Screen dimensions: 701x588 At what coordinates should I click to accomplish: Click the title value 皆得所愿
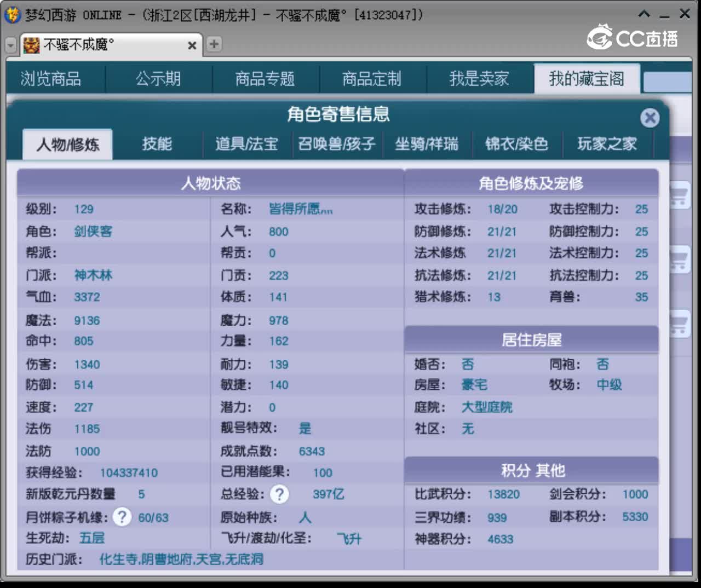301,209
